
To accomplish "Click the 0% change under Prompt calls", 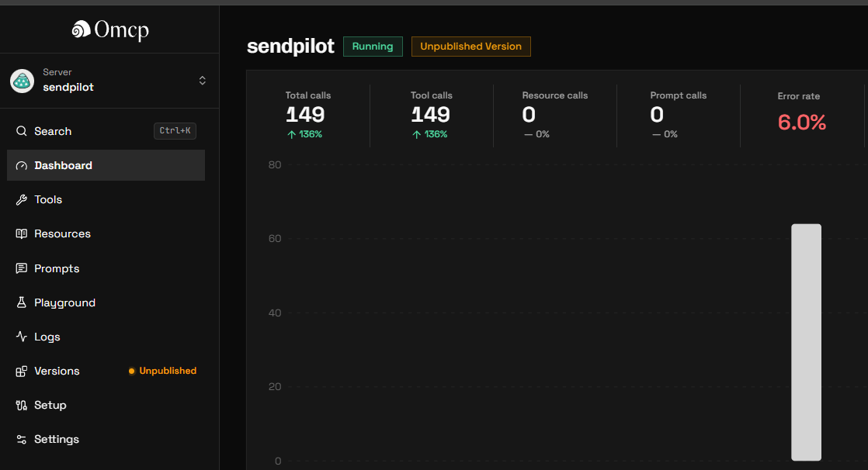I will click(x=665, y=134).
